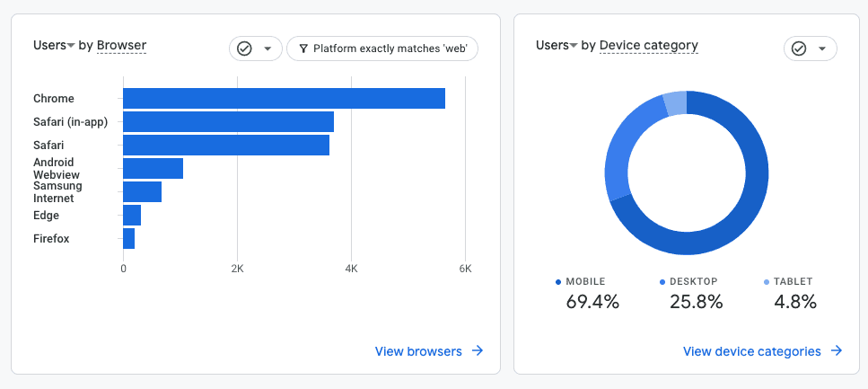Click the checkmark icon in Browser card
Screen dimensions: 868x389
click(244, 49)
